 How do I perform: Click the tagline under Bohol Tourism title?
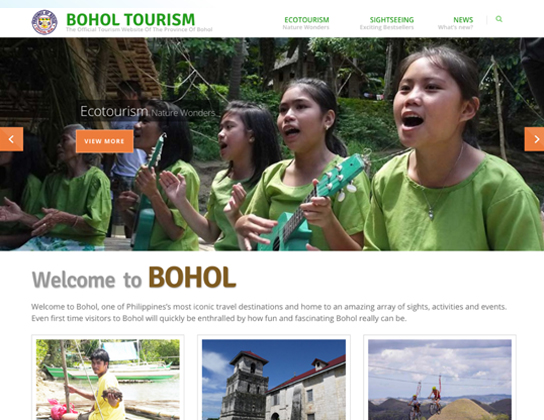[139, 29]
